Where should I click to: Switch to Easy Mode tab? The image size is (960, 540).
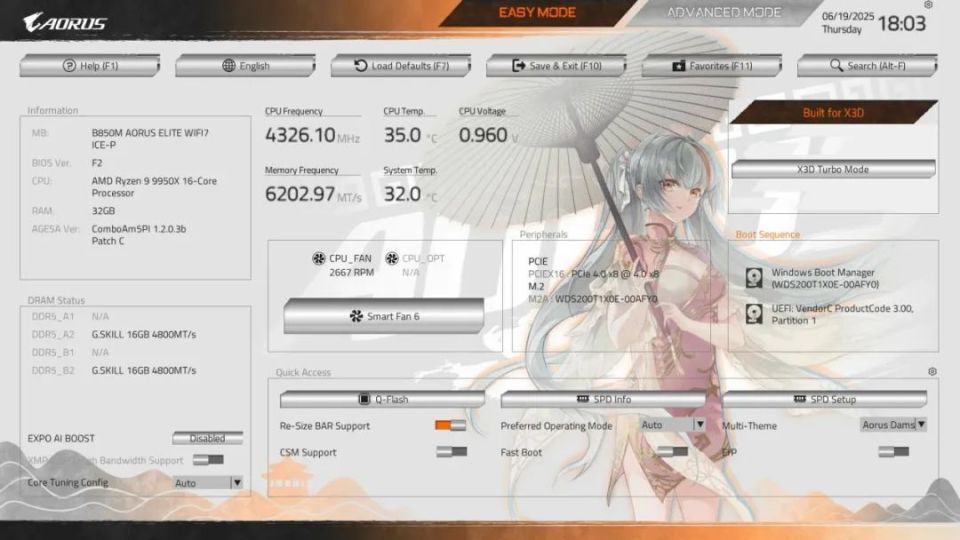[537, 13]
